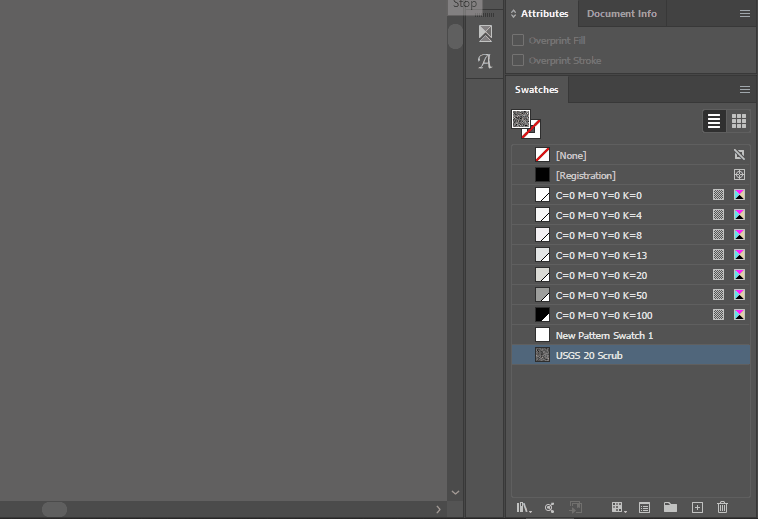Pick the black [Registration] swatch thumbnail
Viewport: 758px width, 519px height.
pyautogui.click(x=542, y=175)
